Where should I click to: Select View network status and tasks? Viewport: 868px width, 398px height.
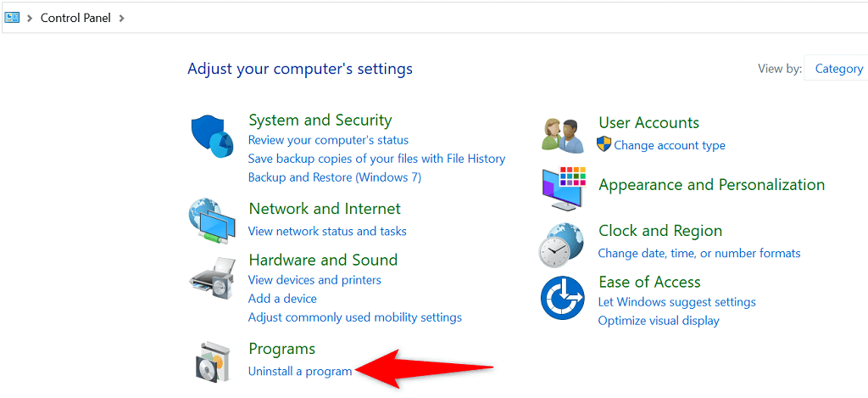click(x=327, y=231)
